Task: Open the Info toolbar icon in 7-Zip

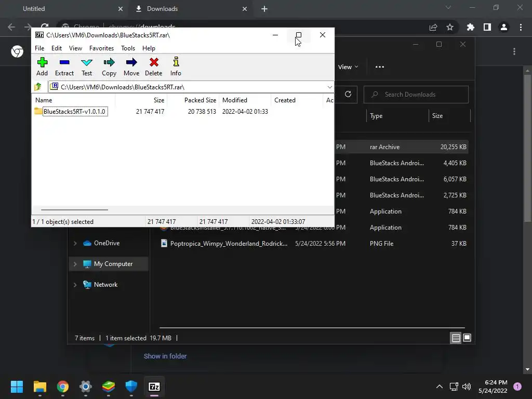Action: click(x=176, y=66)
